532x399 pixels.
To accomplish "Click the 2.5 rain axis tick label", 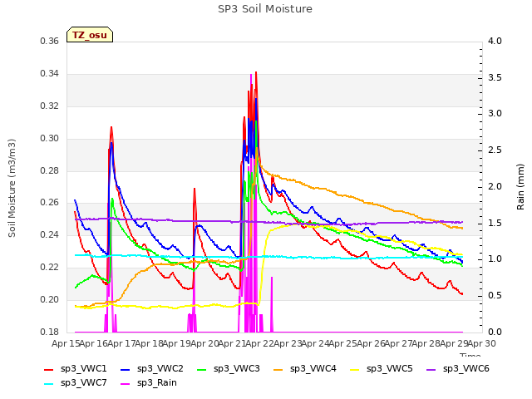I will tap(495, 150).
